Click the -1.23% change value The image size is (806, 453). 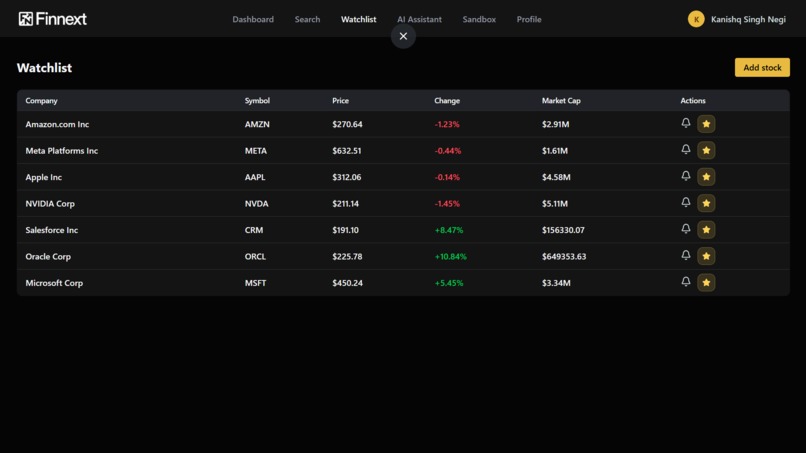pyautogui.click(x=447, y=124)
